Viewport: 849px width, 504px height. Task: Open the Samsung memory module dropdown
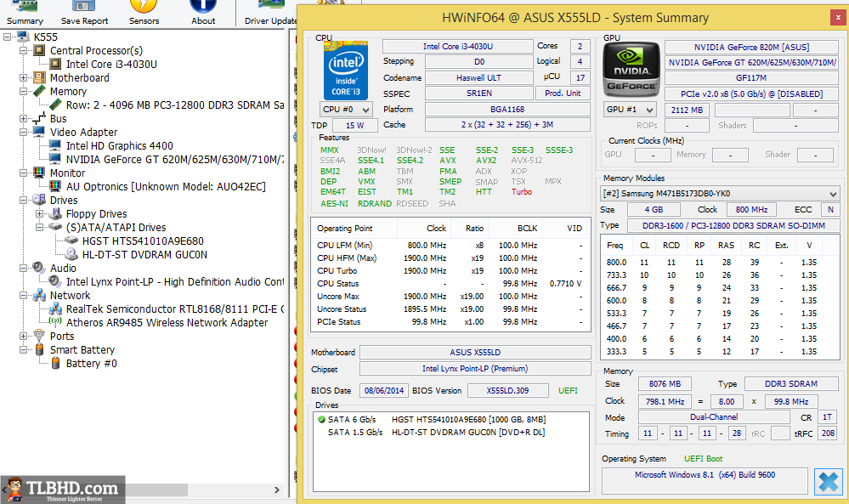(x=720, y=193)
